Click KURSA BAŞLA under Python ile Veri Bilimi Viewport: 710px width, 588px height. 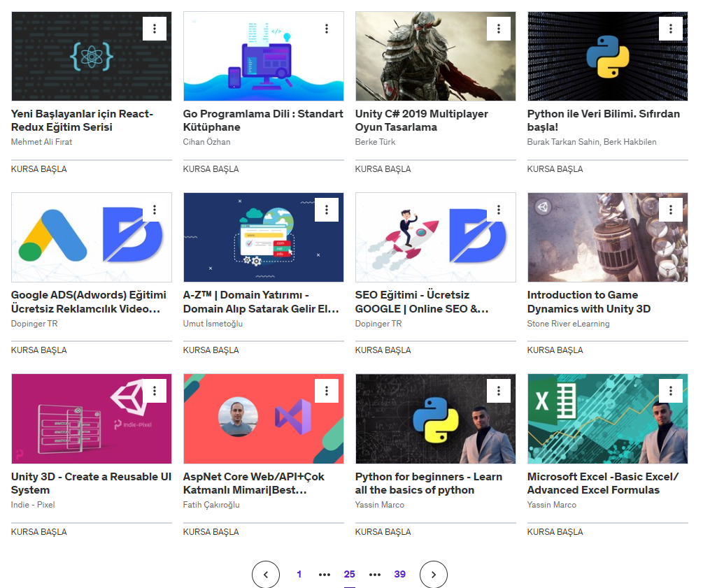click(555, 168)
